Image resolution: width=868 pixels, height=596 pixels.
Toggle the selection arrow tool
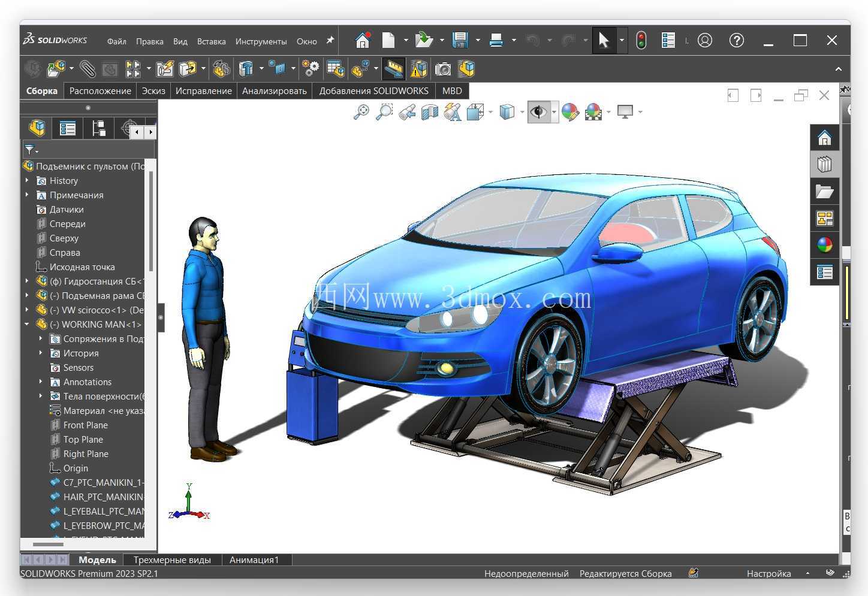[x=604, y=40]
